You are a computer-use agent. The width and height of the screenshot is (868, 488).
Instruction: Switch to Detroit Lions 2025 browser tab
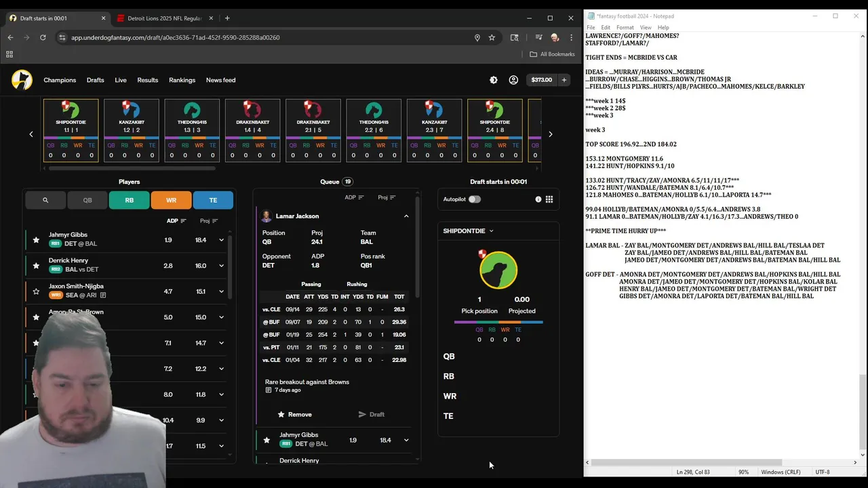(165, 18)
